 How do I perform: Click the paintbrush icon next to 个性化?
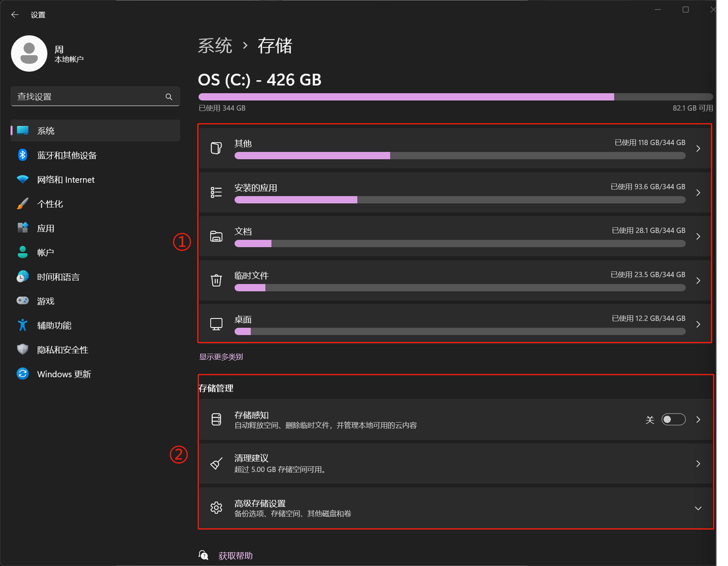[x=23, y=204]
